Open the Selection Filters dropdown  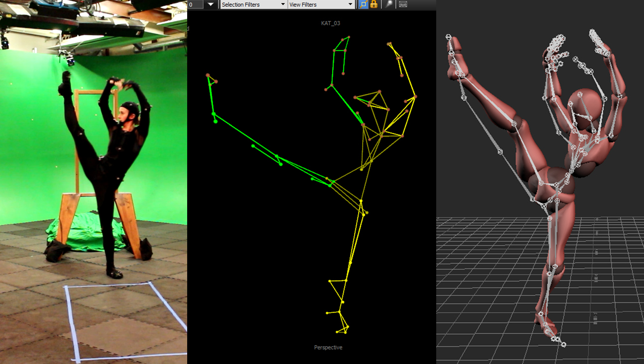pyautogui.click(x=252, y=4)
